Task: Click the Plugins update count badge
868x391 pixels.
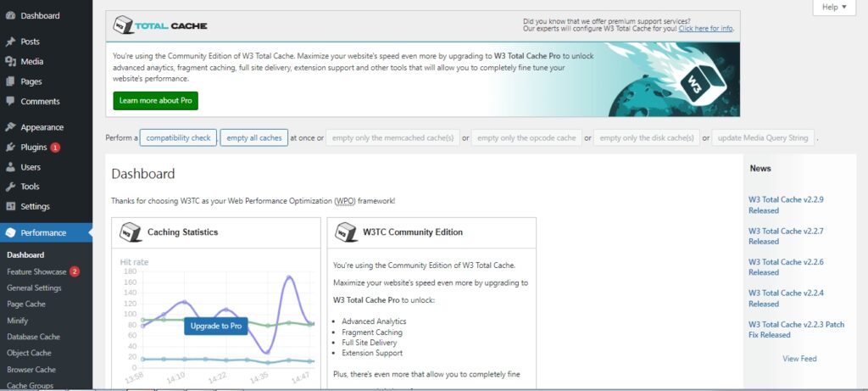Action: click(55, 148)
